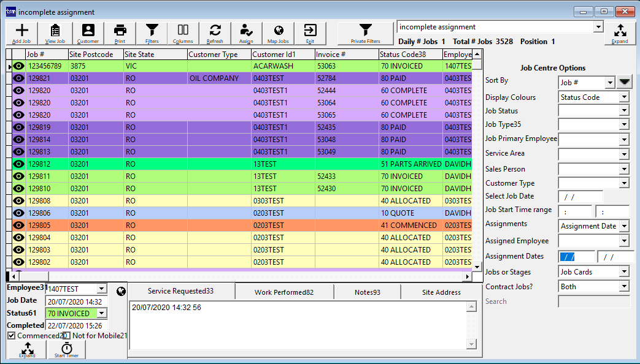Open Map Jobs globe icon

[278, 33]
